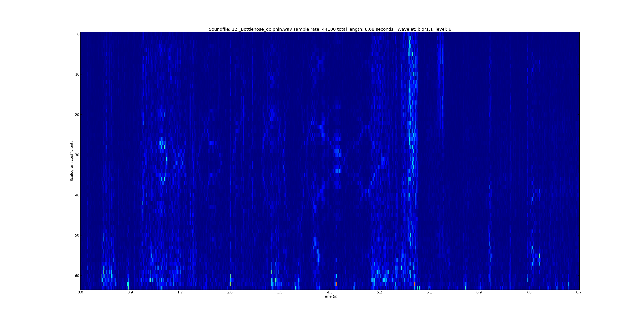Click the 6.9 time tick label
644x322 pixels.
tap(479, 292)
